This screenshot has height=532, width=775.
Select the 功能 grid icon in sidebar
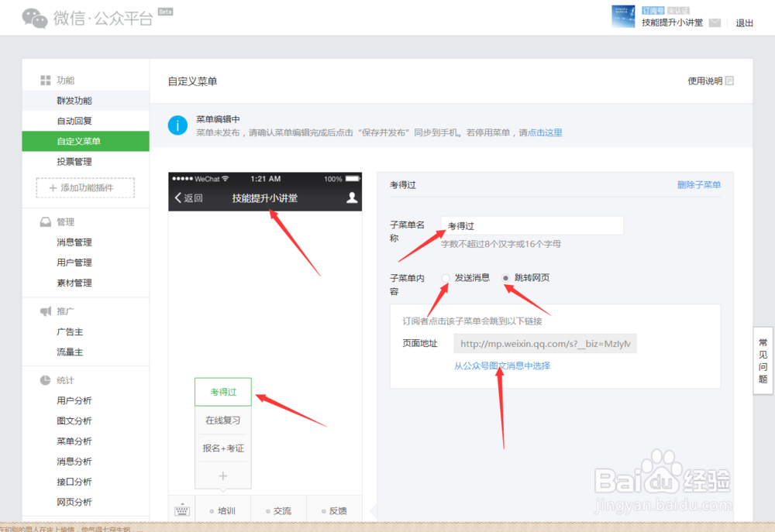tap(46, 80)
